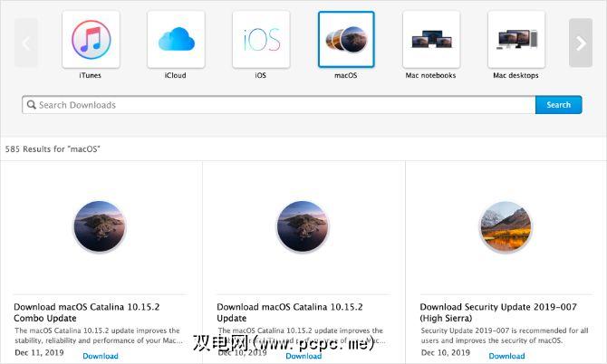Click the 'Dec 11, 2019' date text
607x364 pixels.
(x=39, y=353)
